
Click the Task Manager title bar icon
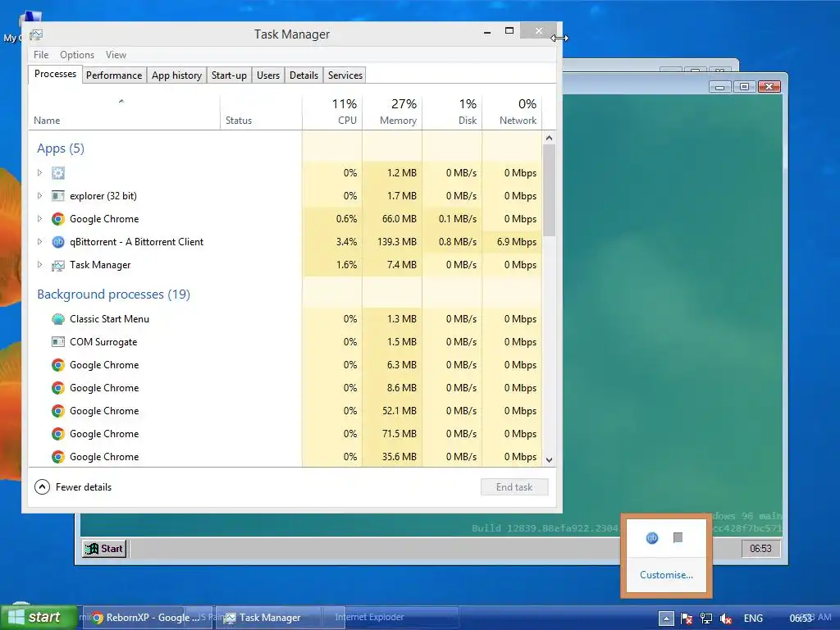36,34
